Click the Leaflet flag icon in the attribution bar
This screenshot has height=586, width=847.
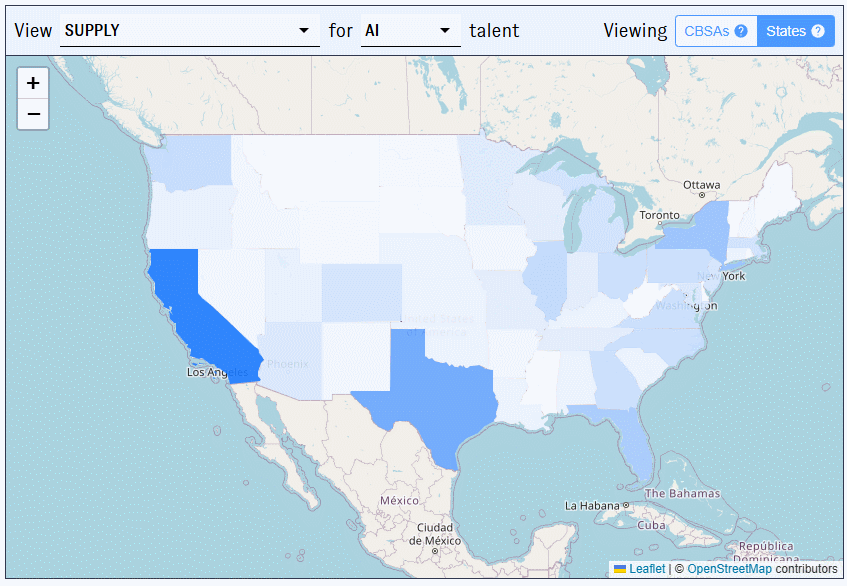[620, 568]
